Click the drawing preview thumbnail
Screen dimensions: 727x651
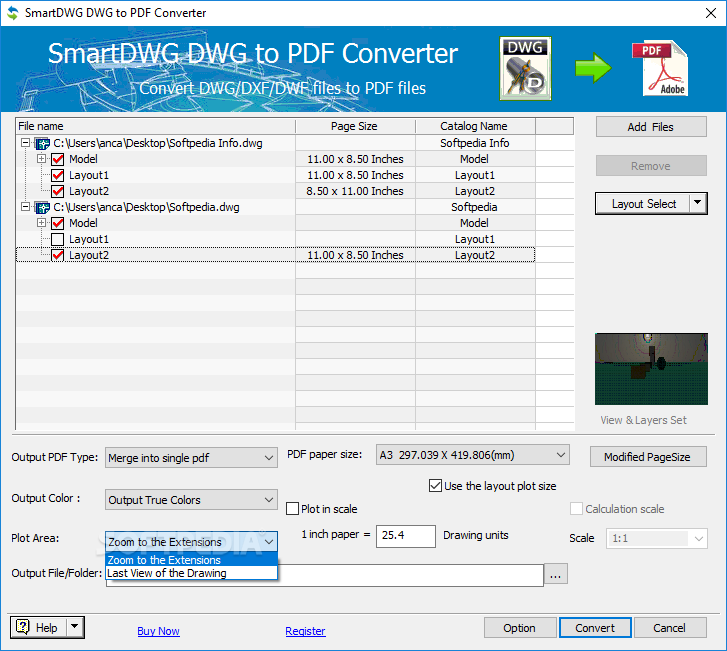tap(651, 369)
